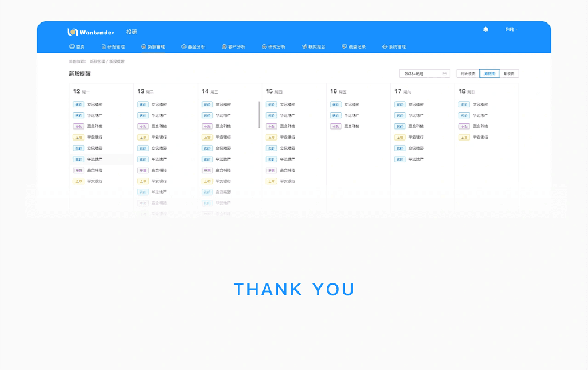Open the 新股管理 menu
Viewport: 588px width, 370px height.
[153, 47]
